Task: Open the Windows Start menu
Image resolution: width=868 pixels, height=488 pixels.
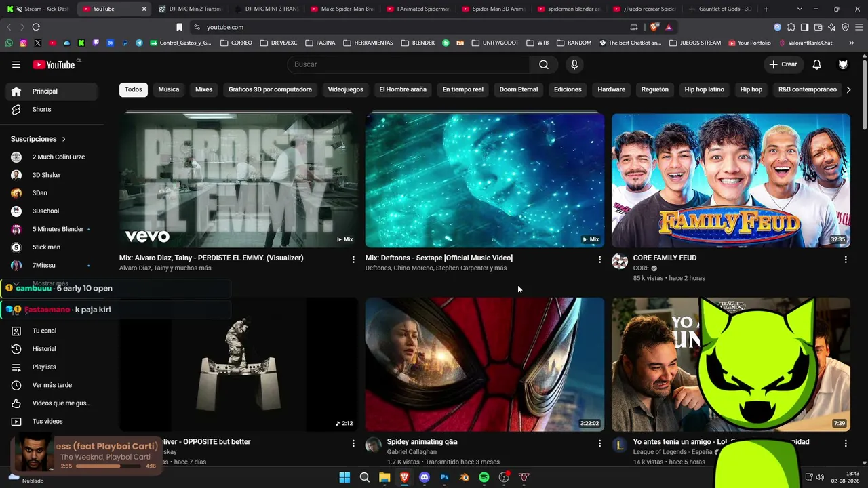Action: pyautogui.click(x=344, y=477)
